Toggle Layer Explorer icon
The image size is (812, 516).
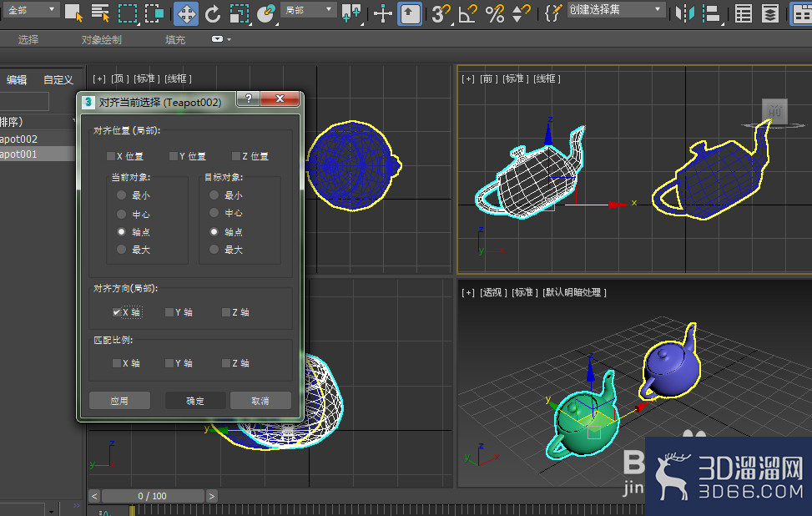pyautogui.click(x=770, y=13)
